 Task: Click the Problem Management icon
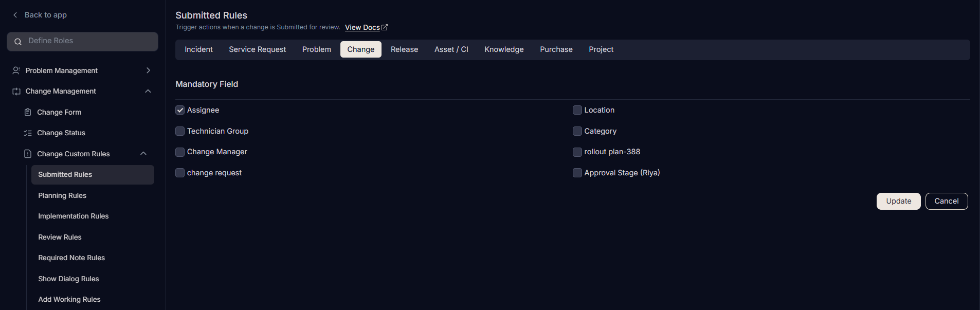16,70
